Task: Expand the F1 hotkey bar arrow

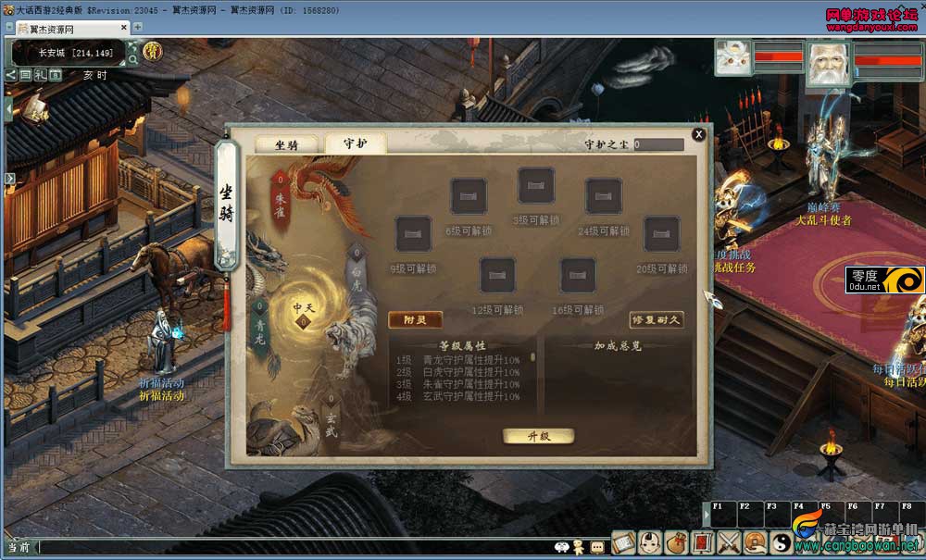Action: [x=706, y=515]
